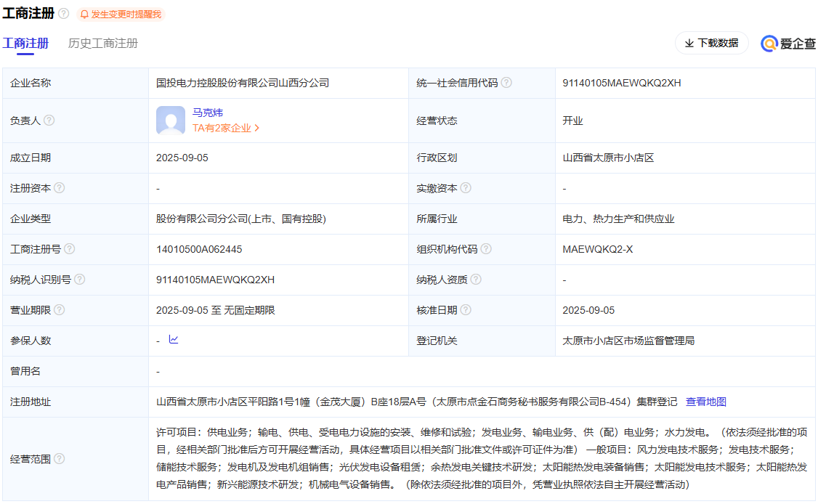The image size is (818, 504).
Task: Expand TA有2家企业 link
Action: [x=226, y=128]
